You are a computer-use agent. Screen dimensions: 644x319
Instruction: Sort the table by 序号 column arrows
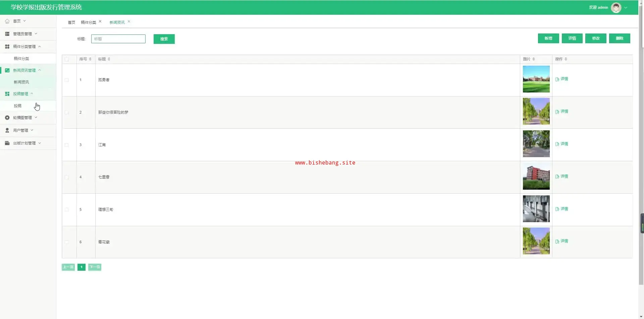point(90,59)
